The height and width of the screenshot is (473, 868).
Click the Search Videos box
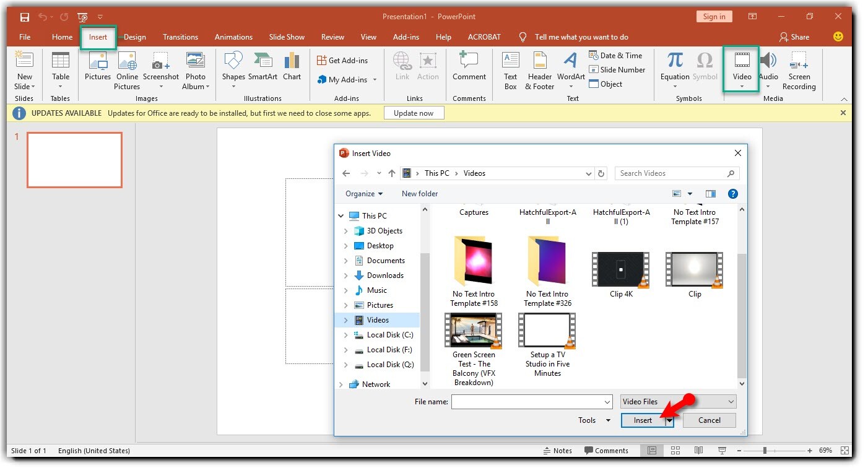pyautogui.click(x=677, y=173)
